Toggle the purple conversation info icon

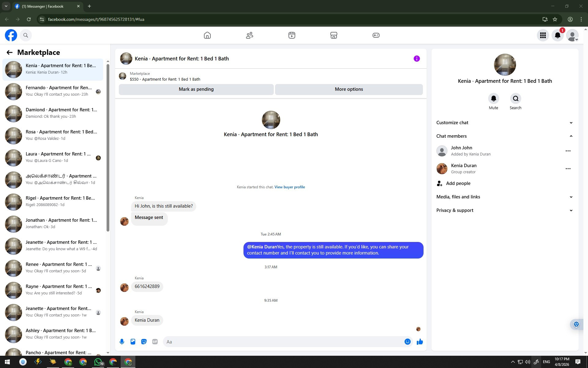pyautogui.click(x=417, y=59)
